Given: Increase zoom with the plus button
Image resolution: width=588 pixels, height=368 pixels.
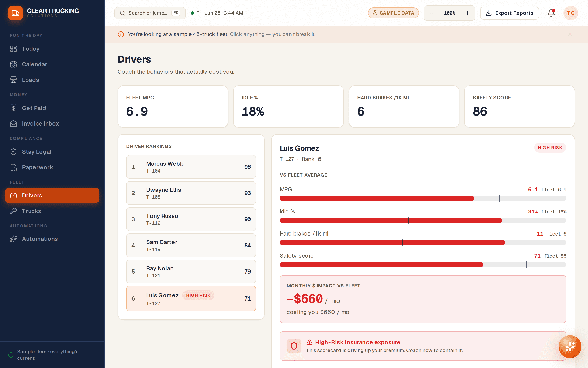Looking at the screenshot, I should pos(468,13).
